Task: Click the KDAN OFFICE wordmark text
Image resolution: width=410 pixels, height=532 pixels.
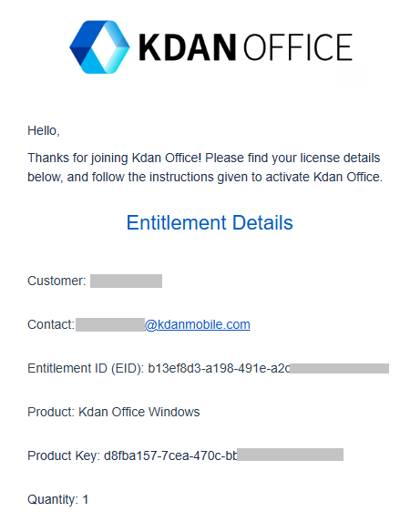Action: (x=245, y=47)
